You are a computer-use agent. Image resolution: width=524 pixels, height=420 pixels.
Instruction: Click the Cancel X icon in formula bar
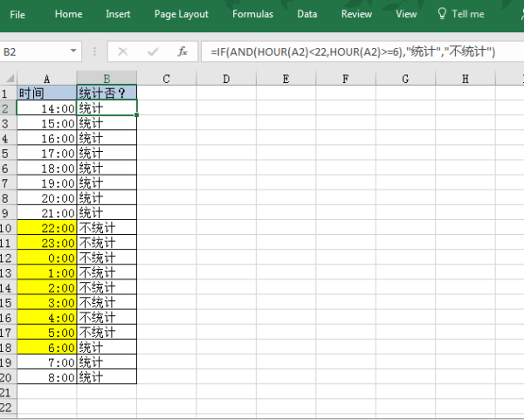pos(123,52)
